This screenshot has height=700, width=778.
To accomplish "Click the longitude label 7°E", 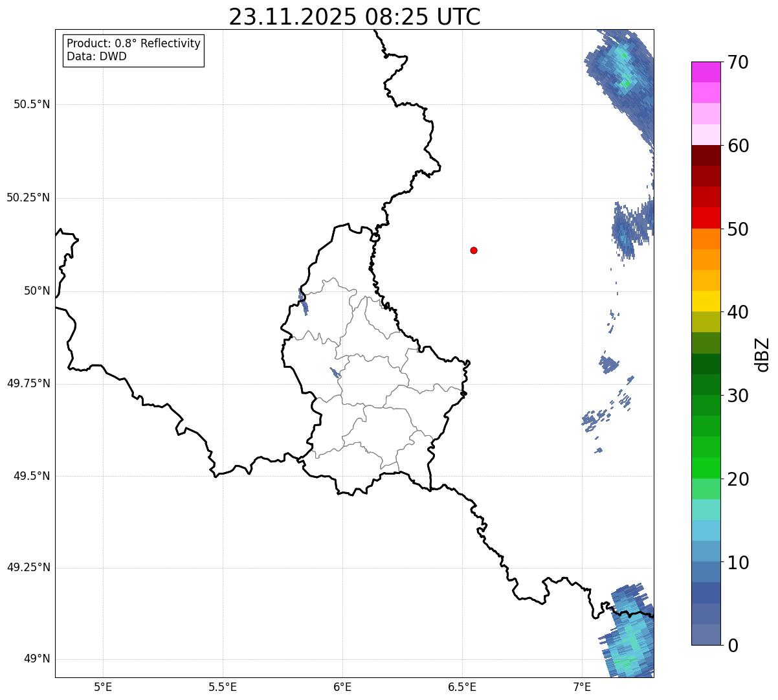I will pos(582,686).
